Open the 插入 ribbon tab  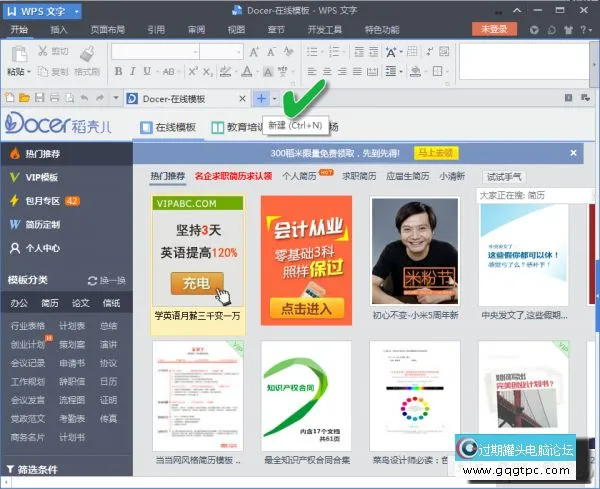point(59,30)
